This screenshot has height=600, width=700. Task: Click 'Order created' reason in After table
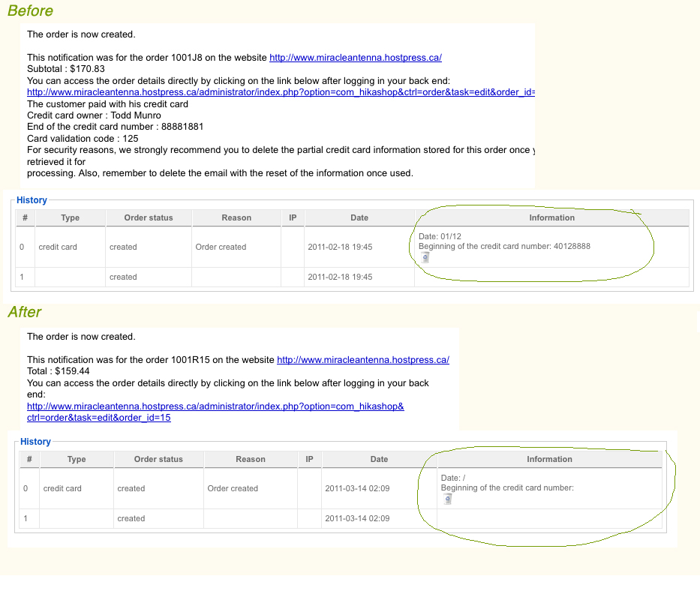[233, 488]
